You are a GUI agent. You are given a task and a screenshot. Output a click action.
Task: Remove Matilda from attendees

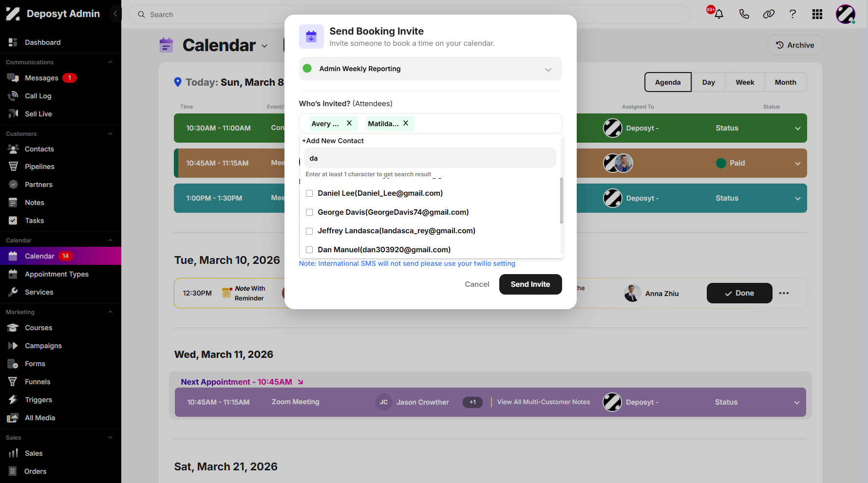pos(406,123)
